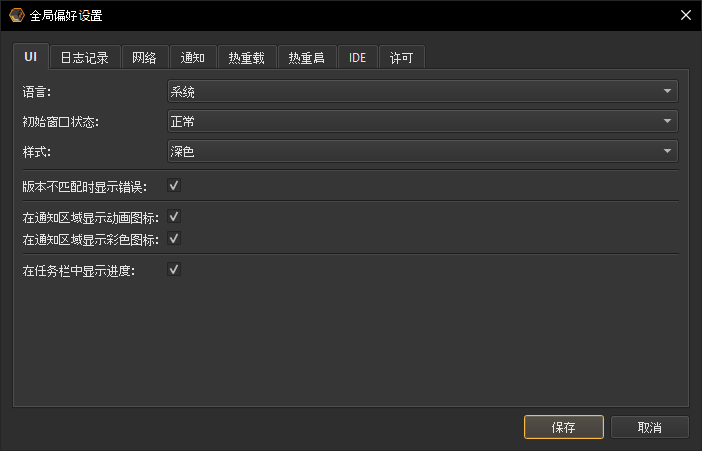
Task: Open the 样式 dropdown showing 深色
Action: coord(422,151)
